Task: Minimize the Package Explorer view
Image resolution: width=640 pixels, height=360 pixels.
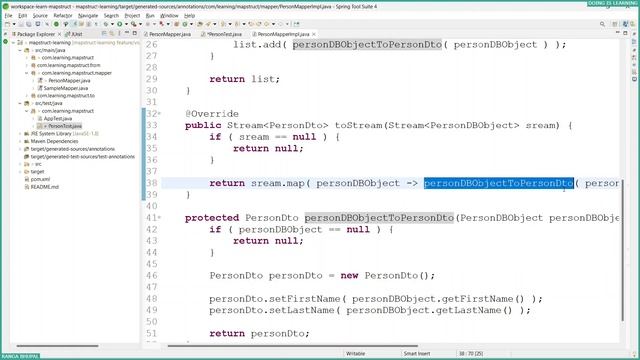Action: point(127,33)
